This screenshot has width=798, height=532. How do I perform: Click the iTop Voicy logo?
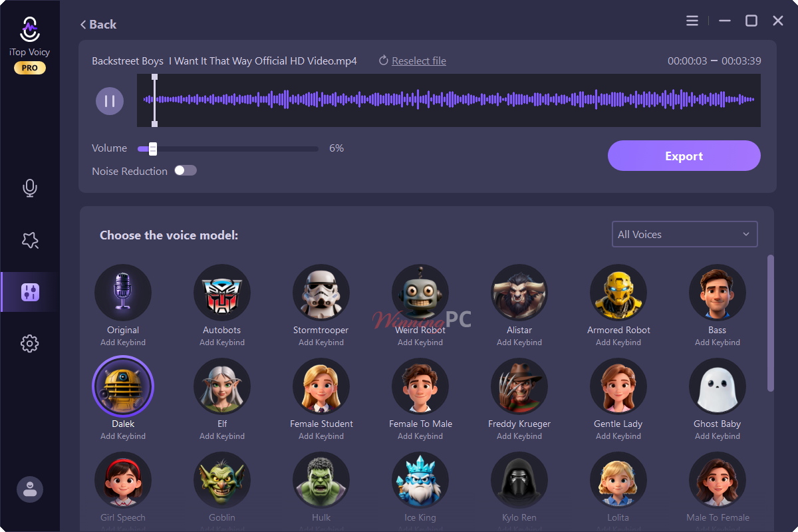click(29, 31)
